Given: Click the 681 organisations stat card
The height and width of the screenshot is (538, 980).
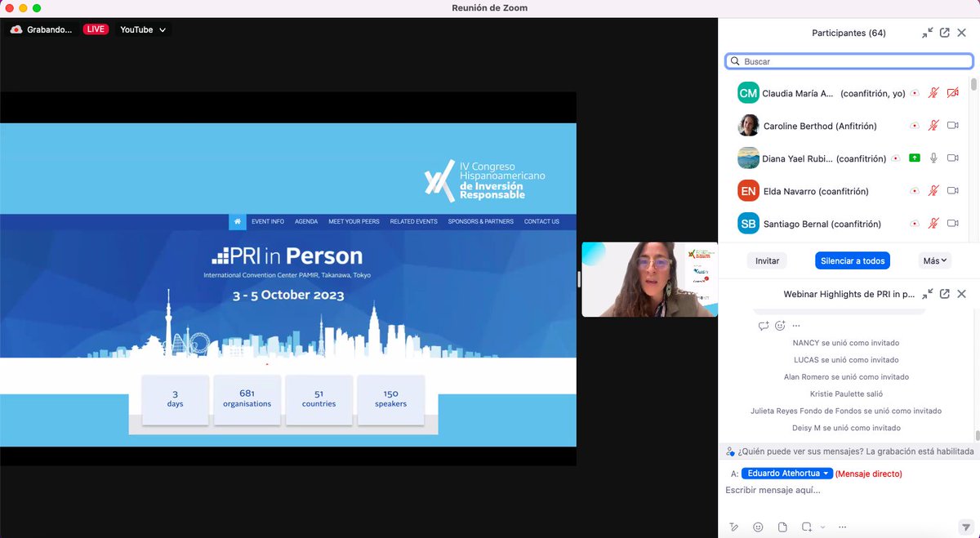Looking at the screenshot, I should point(247,399).
